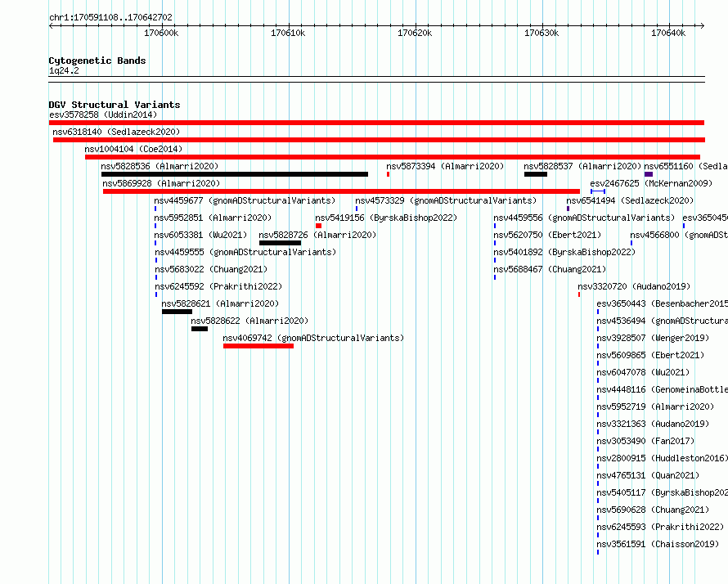Screen dimensions: 728x584
Task: Open nsv5609865 (Ebert2021) label
Action: (650, 355)
